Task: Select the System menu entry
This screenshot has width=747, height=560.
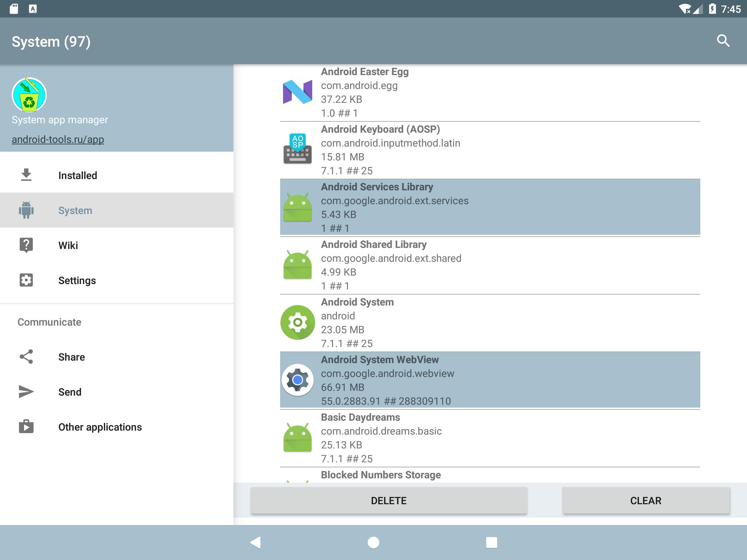Action: pos(117,210)
